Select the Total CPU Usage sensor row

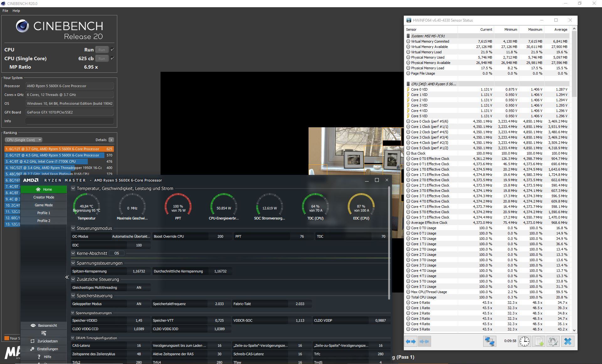point(487,297)
